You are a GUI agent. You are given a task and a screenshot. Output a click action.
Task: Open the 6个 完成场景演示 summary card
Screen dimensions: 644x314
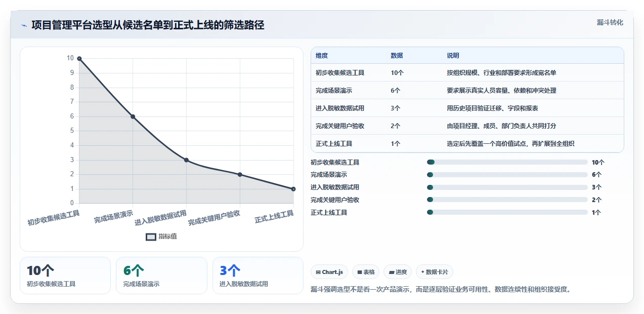161,276
